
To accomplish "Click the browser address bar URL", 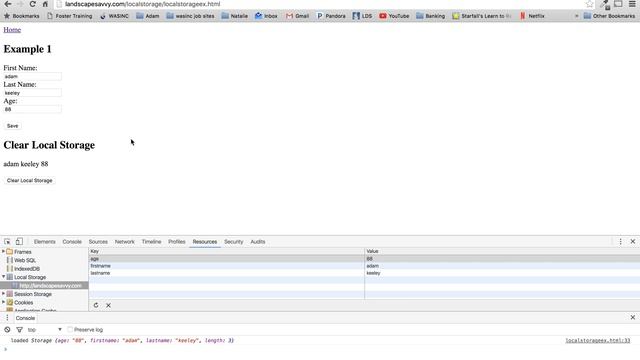I will click(142, 4).
